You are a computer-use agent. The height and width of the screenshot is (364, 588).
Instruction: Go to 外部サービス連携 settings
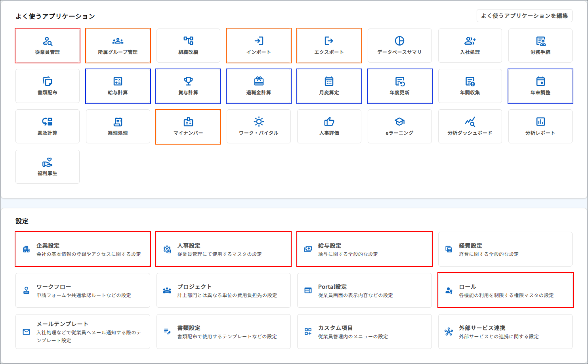click(x=505, y=332)
